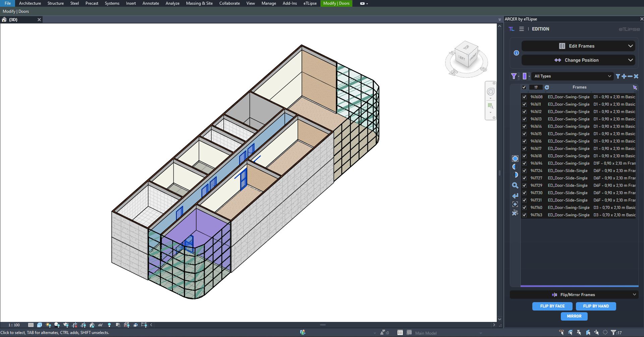644x337 pixels.
Task: Click the FLIP BY FACE button
Action: tap(552, 306)
